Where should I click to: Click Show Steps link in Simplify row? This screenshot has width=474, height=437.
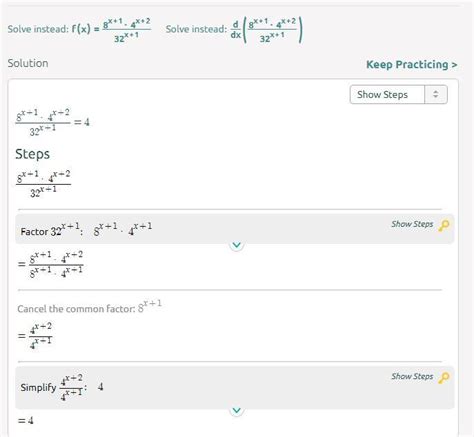(412, 376)
